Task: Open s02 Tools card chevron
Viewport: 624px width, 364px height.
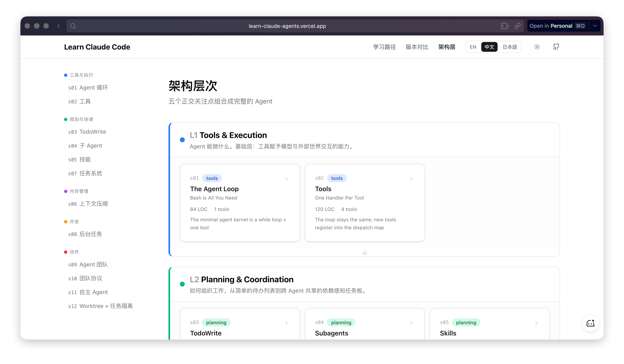Action: coord(411,179)
